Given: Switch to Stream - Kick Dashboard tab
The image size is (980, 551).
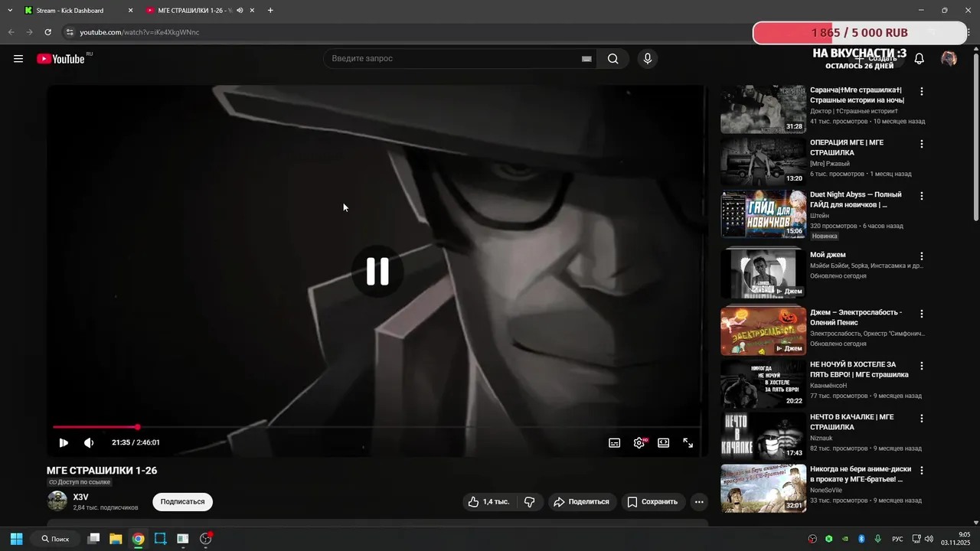Looking at the screenshot, I should [x=79, y=11].
